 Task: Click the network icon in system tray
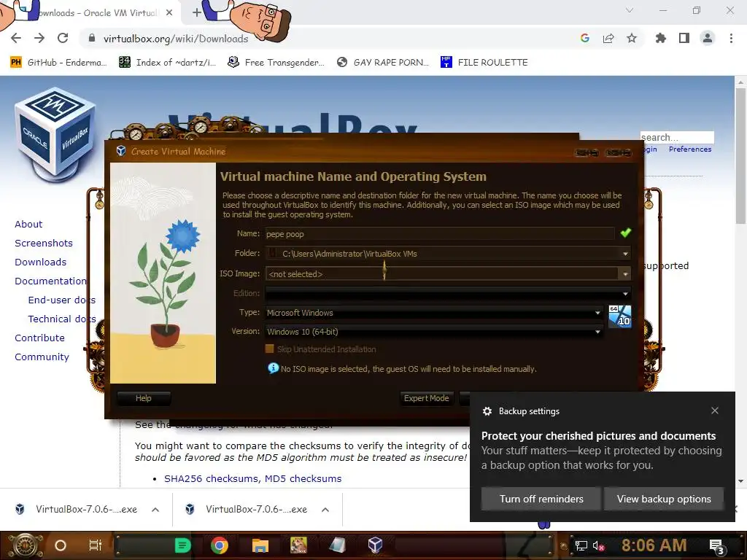click(x=581, y=545)
